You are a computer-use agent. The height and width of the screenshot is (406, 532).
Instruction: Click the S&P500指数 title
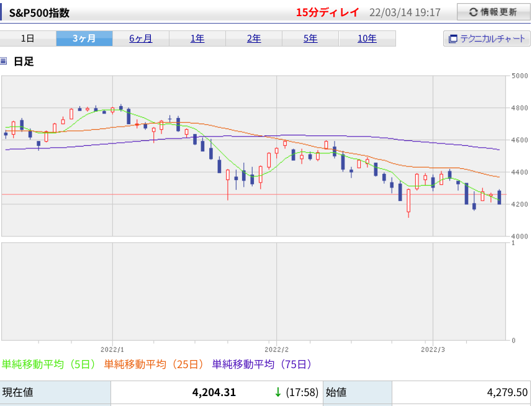39,13
